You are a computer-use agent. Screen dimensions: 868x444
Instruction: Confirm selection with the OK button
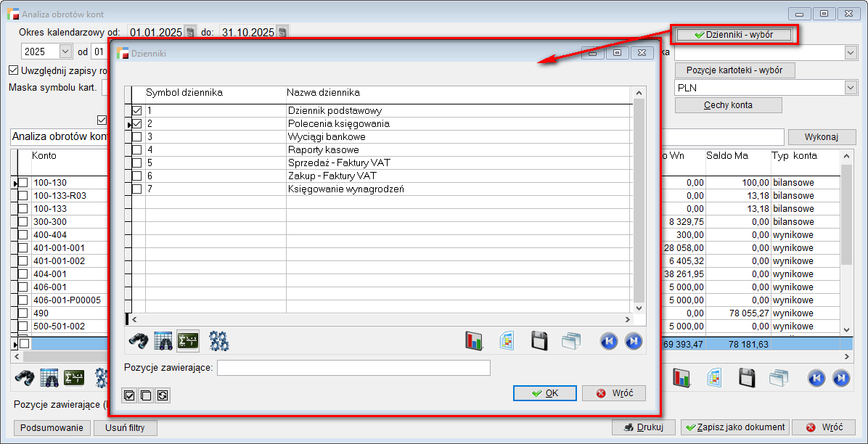click(544, 393)
